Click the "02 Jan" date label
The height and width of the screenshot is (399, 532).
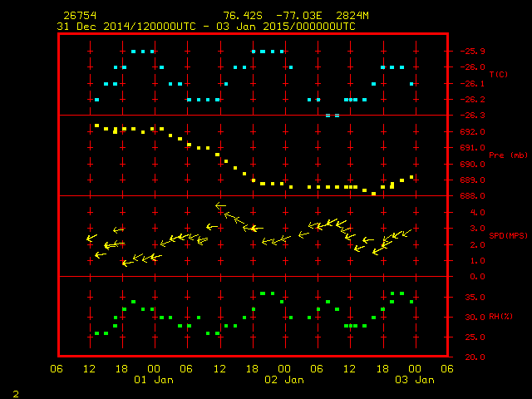tap(284, 380)
